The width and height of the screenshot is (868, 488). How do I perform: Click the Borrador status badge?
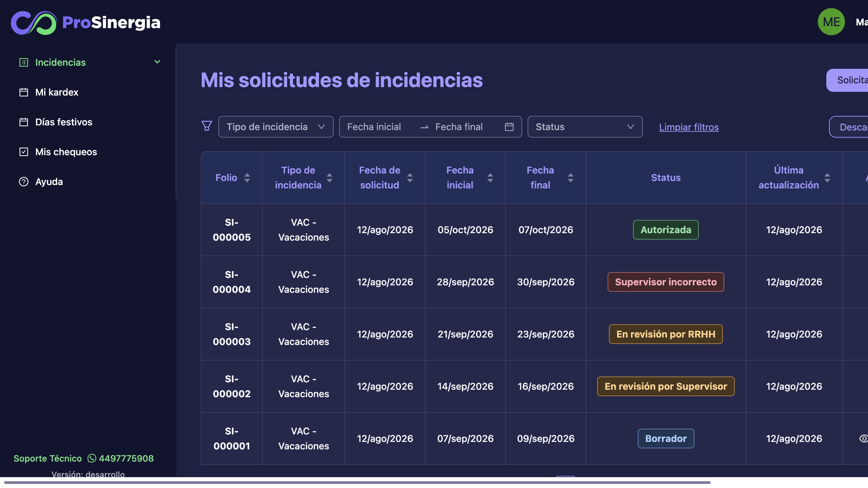pyautogui.click(x=666, y=439)
